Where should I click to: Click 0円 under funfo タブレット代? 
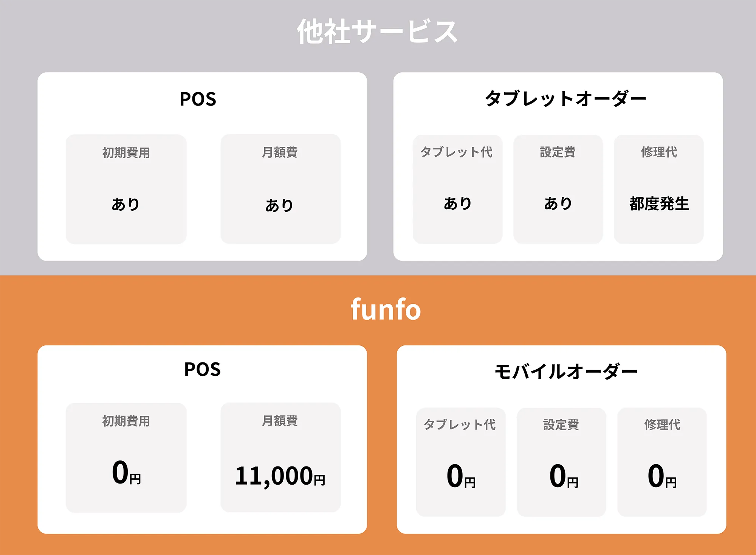pyautogui.click(x=461, y=476)
